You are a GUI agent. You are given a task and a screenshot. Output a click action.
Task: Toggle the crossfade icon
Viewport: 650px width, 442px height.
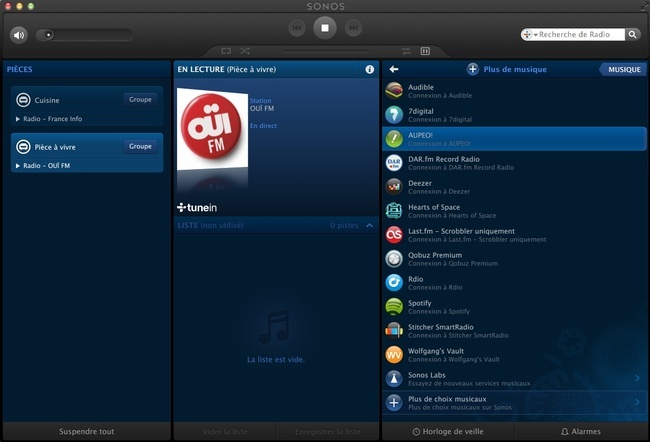[x=406, y=51]
